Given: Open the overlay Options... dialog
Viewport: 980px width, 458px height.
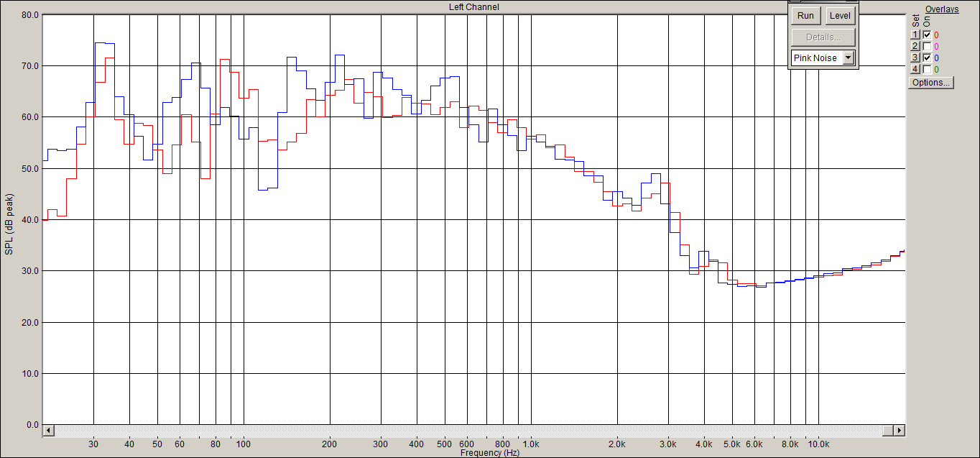Looking at the screenshot, I should [x=930, y=83].
